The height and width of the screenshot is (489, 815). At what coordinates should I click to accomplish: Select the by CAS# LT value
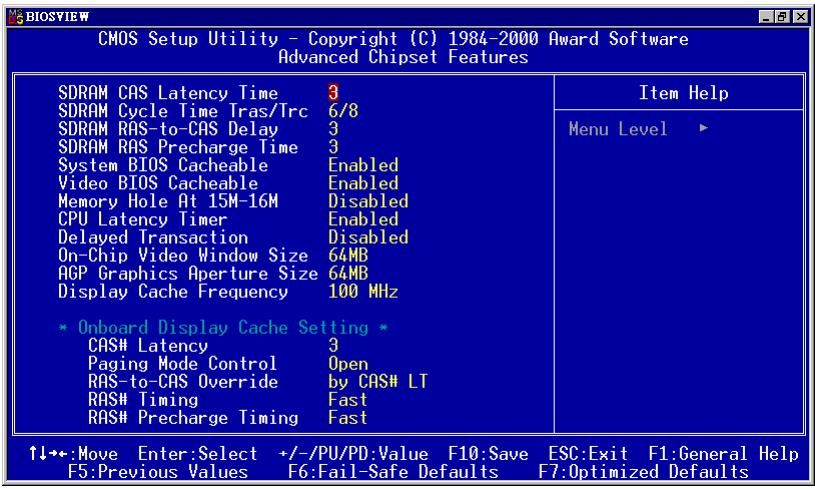point(378,382)
